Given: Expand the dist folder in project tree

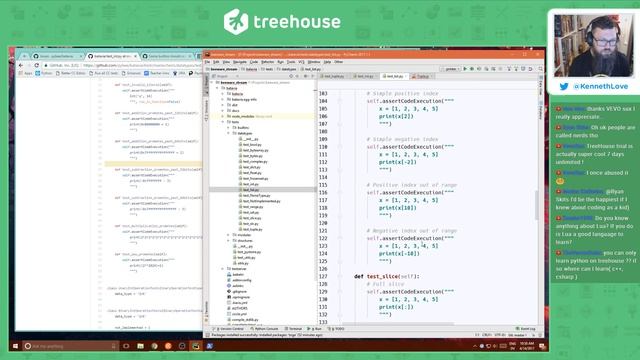Looking at the screenshot, I should (223, 105).
